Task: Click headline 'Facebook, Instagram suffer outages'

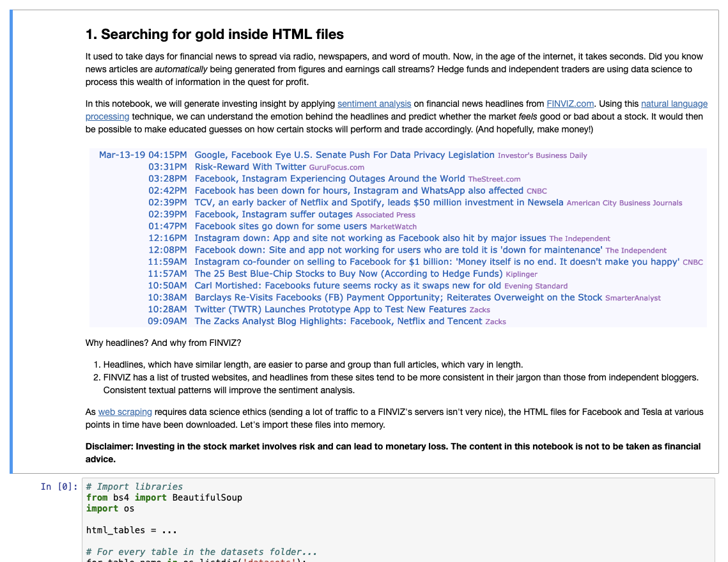Action: coord(274,215)
